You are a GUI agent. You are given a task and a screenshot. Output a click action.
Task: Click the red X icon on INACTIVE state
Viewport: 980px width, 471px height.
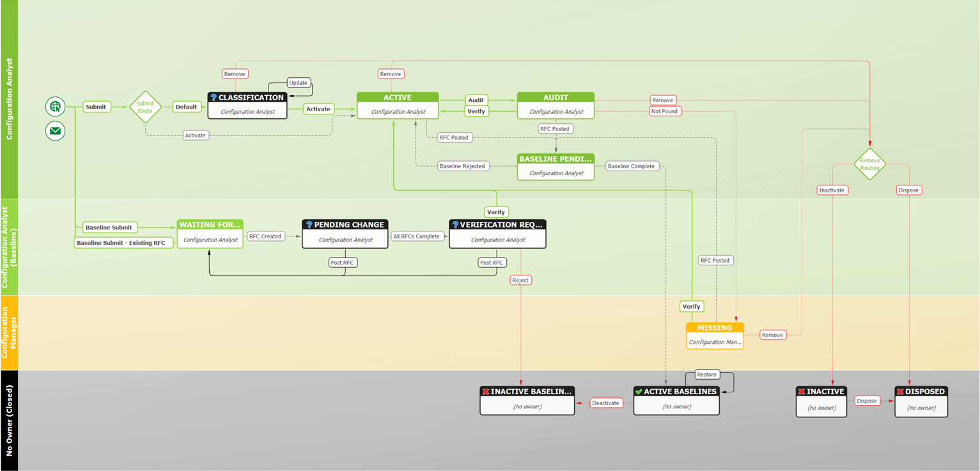[x=801, y=391]
